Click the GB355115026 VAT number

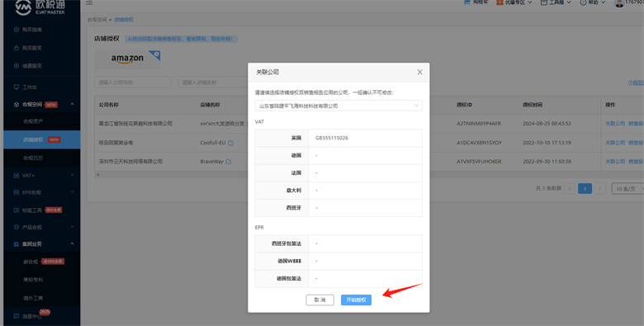(332, 139)
